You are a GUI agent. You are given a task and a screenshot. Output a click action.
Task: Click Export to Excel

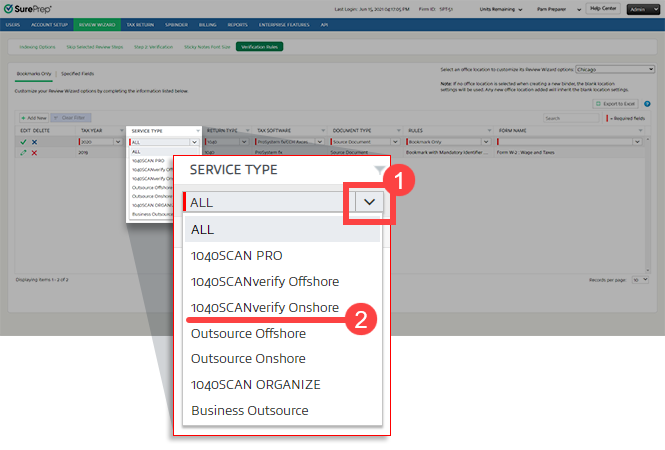click(615, 104)
